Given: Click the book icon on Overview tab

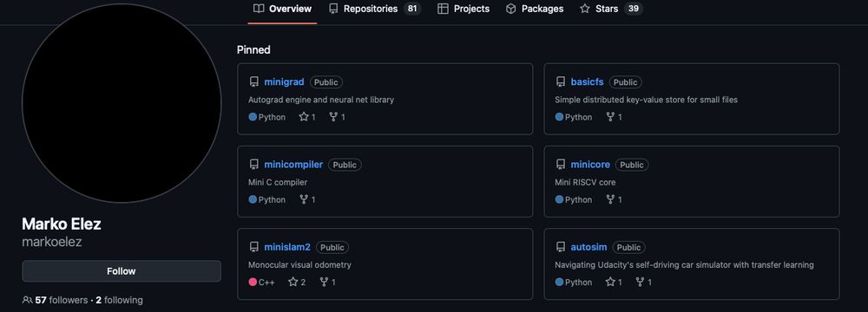Looking at the screenshot, I should tap(259, 9).
